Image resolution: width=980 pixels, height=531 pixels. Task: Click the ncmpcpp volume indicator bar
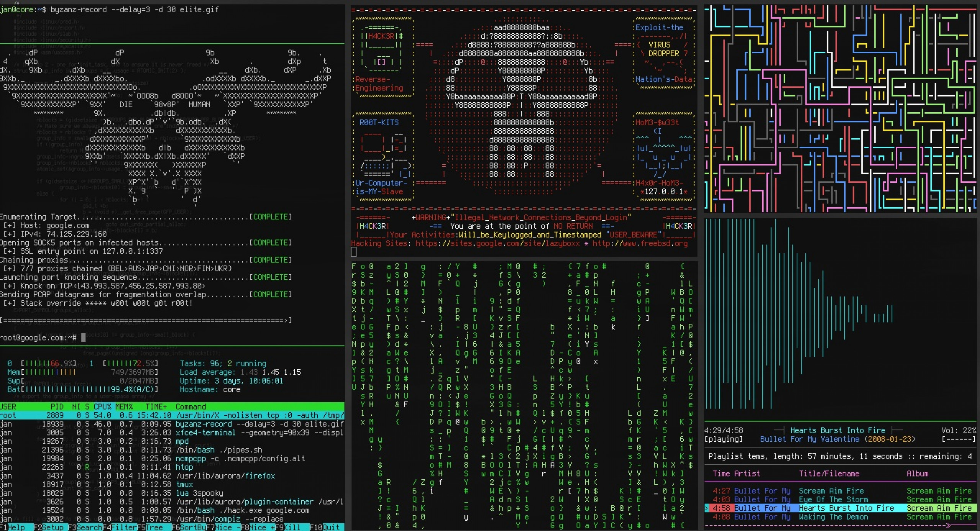958,439
